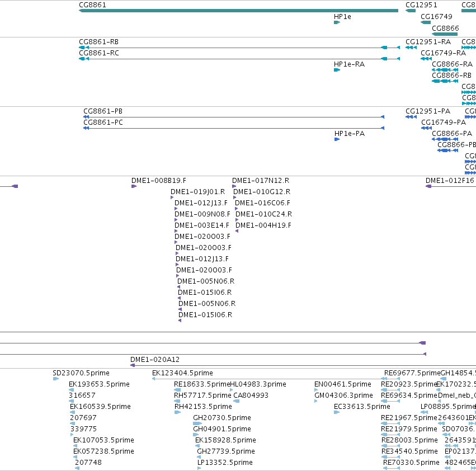Click the DME1-009N08.F clone label

(202, 214)
